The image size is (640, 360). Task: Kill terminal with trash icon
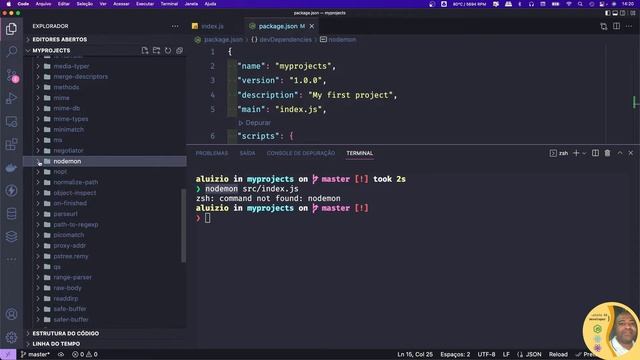pyautogui.click(x=607, y=153)
